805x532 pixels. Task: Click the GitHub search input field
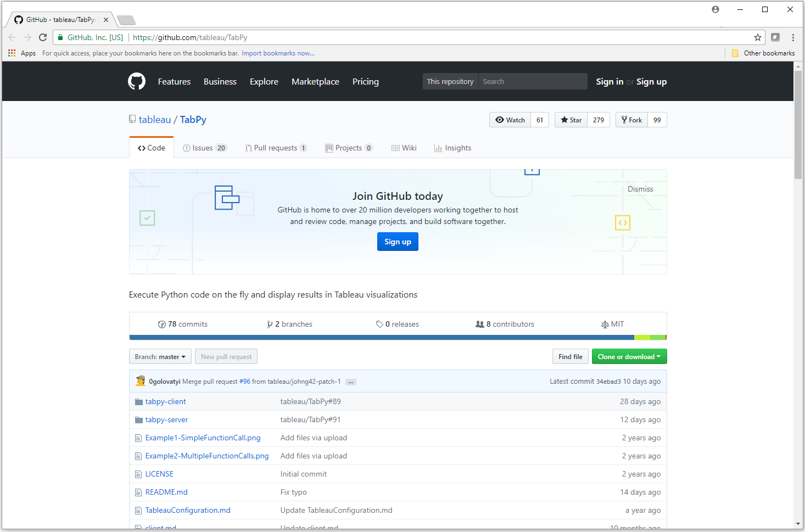533,81
